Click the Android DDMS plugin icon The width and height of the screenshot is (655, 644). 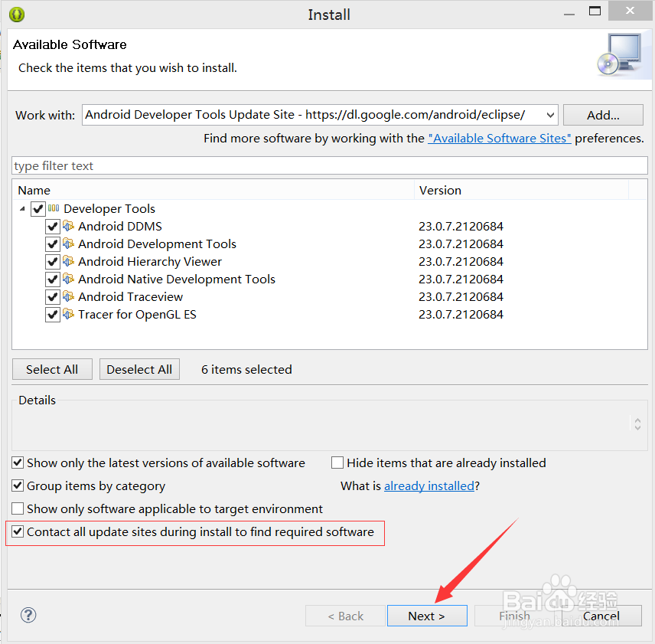(69, 226)
